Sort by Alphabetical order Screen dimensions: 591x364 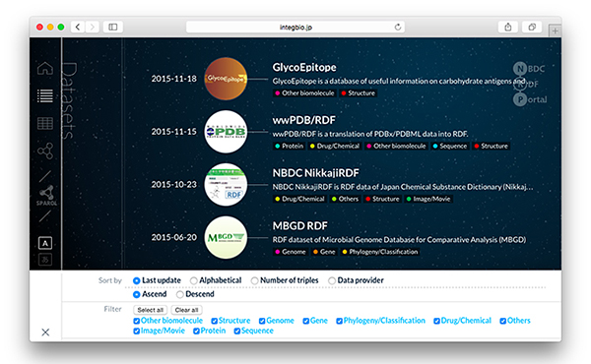pyautogui.click(x=194, y=280)
